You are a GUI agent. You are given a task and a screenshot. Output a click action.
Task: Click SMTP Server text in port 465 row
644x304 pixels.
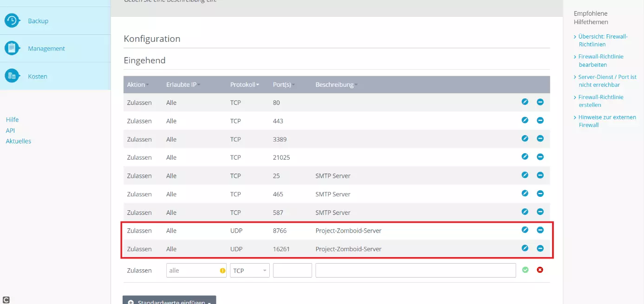(333, 194)
